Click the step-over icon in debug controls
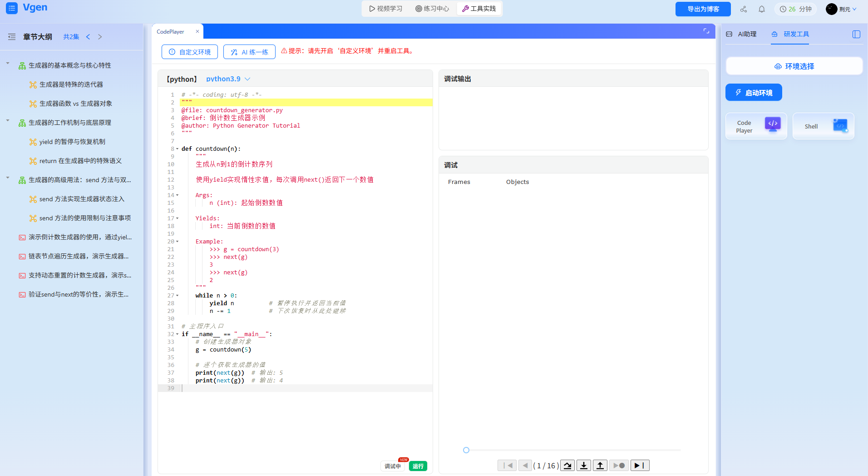 pos(567,465)
